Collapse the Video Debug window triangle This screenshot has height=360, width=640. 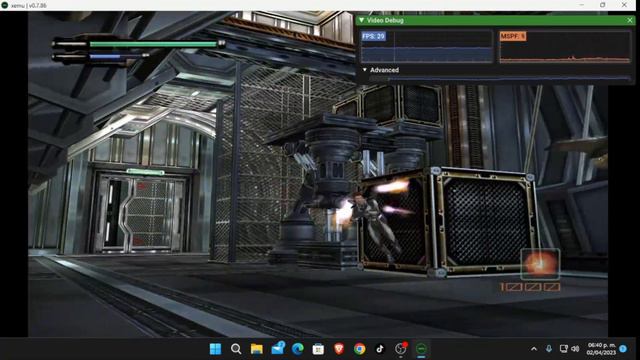(x=361, y=20)
